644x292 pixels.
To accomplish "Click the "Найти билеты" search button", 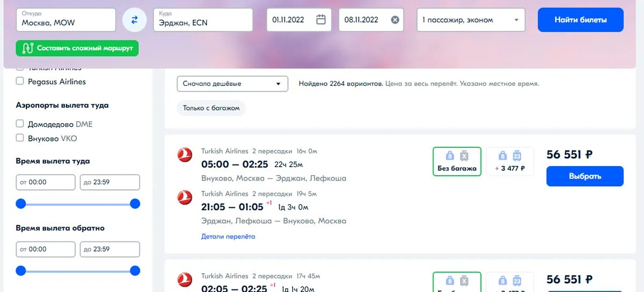I will 581,20.
